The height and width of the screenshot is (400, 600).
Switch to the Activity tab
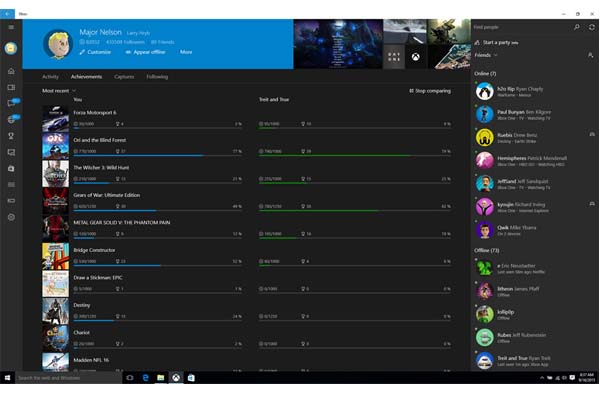[50, 77]
